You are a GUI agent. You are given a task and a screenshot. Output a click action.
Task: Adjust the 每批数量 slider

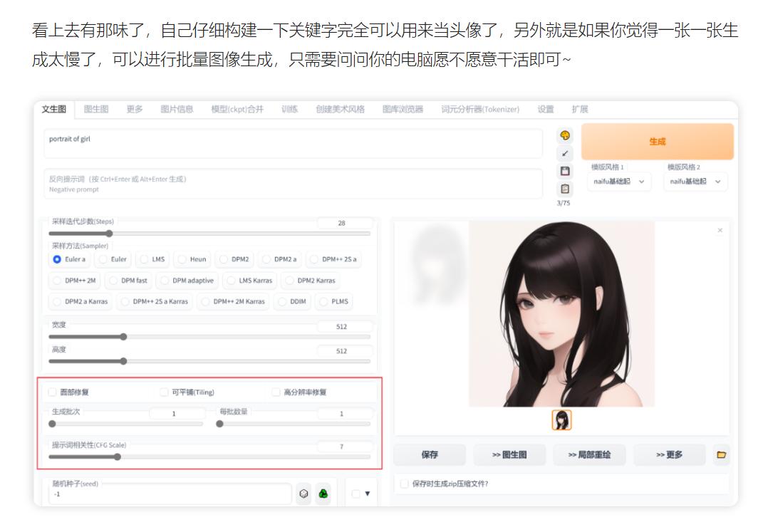pos(294,424)
